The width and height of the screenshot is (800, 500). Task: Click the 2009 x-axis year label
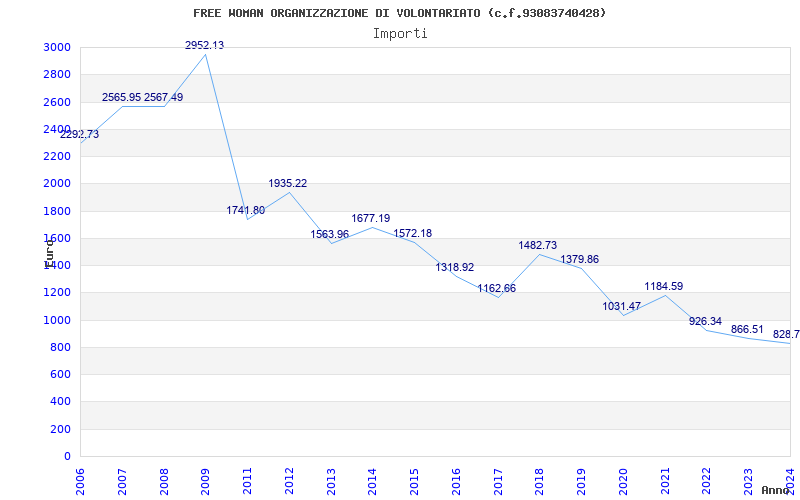[x=205, y=482]
